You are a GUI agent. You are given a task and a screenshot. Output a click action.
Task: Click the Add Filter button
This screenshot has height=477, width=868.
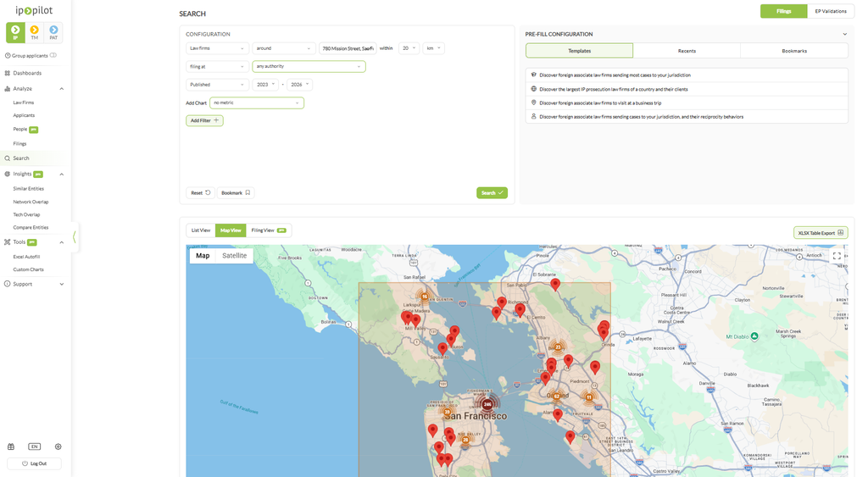(205, 120)
